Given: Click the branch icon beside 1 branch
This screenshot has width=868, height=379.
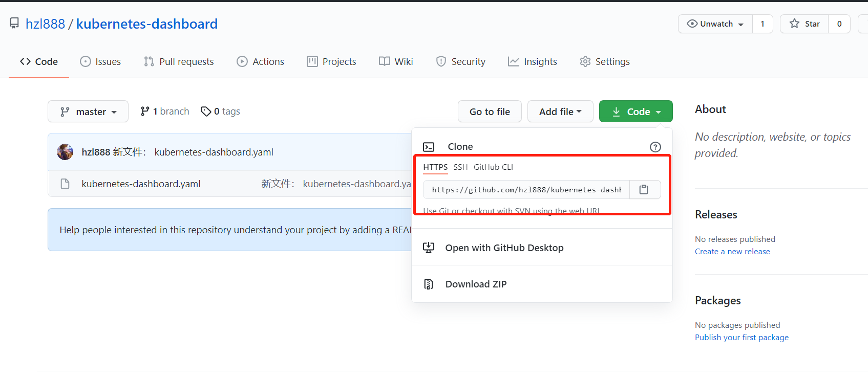Looking at the screenshot, I should click(145, 111).
